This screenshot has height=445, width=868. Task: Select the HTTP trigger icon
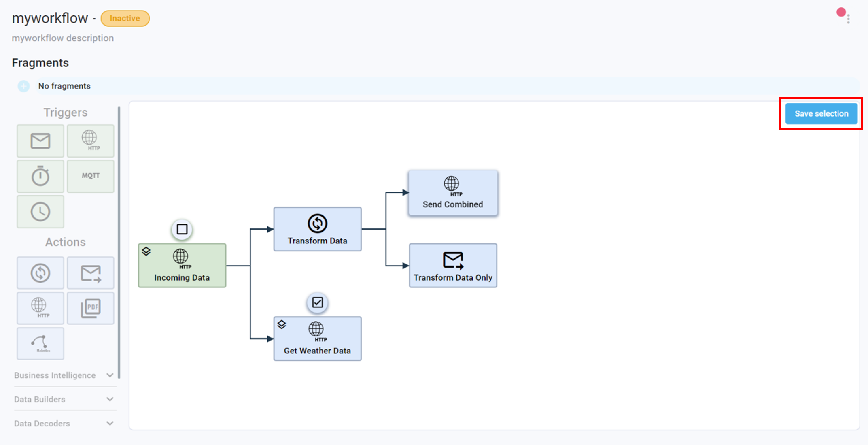90,141
